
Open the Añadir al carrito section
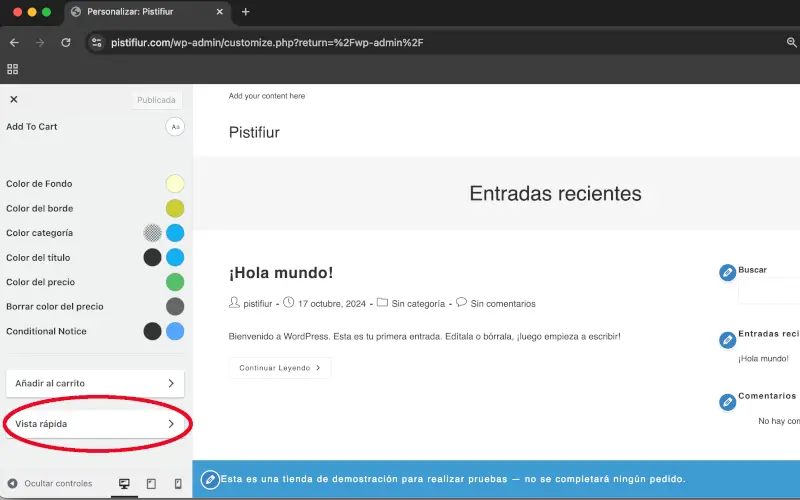(x=95, y=383)
